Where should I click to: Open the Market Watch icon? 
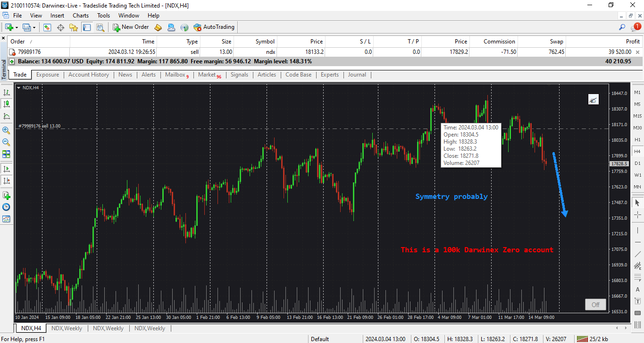point(47,27)
